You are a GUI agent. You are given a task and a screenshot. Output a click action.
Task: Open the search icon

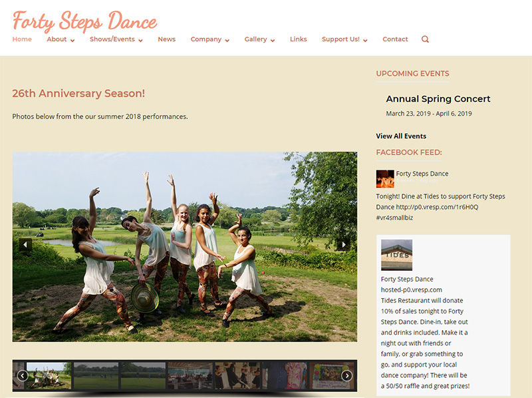pos(425,39)
